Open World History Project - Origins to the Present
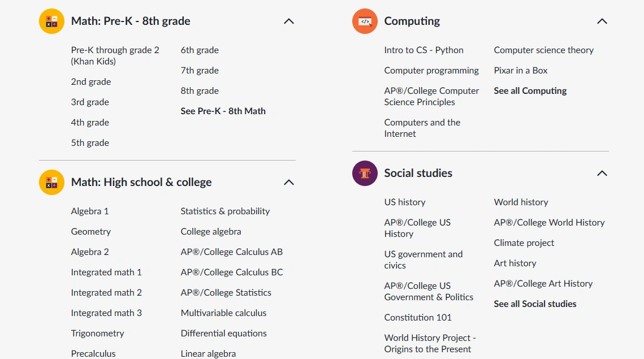Image resolution: width=644 pixels, height=359 pixels. click(430, 343)
